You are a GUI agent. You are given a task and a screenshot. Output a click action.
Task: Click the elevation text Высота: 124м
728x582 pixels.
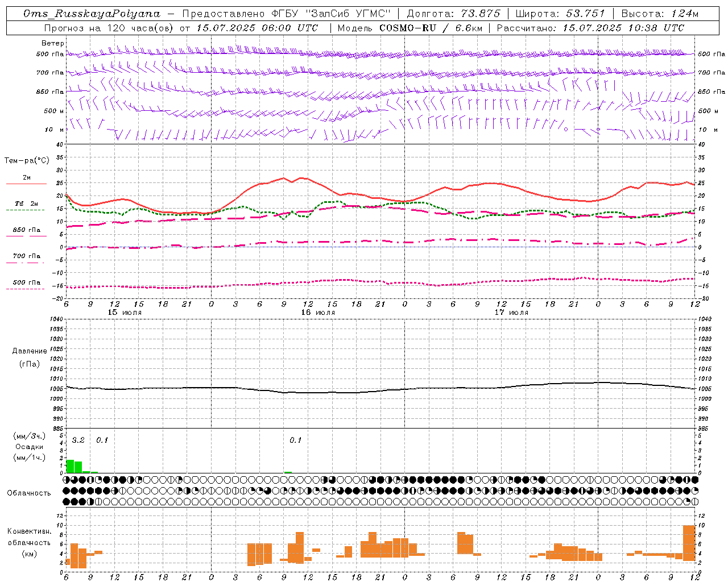pyautogui.click(x=660, y=14)
